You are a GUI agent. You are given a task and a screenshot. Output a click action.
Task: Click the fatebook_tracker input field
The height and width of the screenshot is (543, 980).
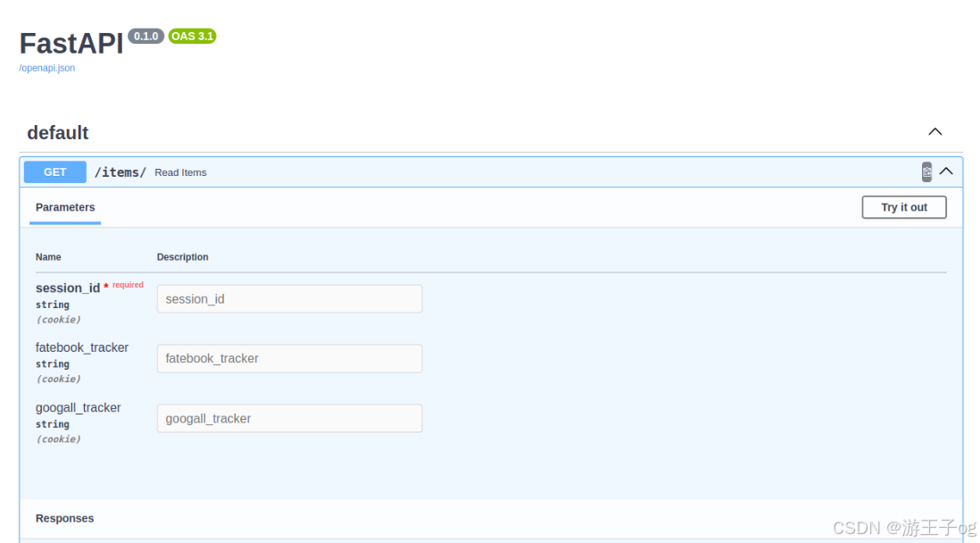pyautogui.click(x=289, y=358)
